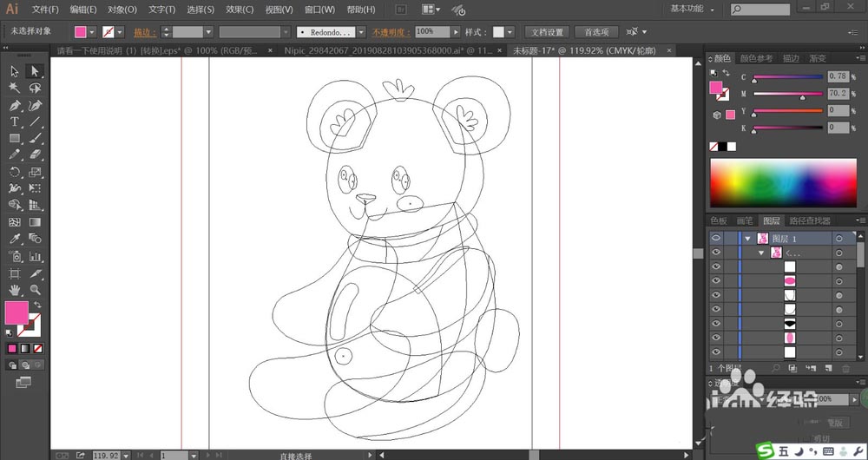Viewport: 868px width, 460px height.
Task: Switch to the 渐变 panel tab
Action: pyautogui.click(x=818, y=58)
